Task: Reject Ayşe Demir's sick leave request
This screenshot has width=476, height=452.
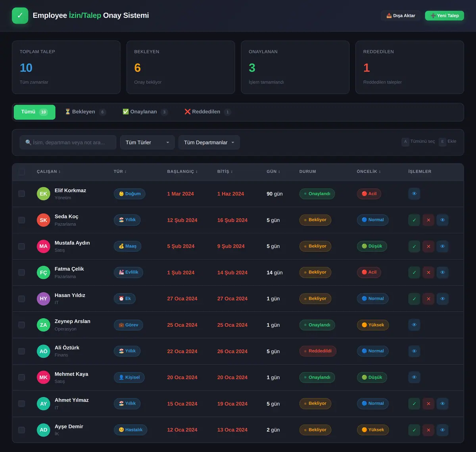Action: (x=428, y=430)
